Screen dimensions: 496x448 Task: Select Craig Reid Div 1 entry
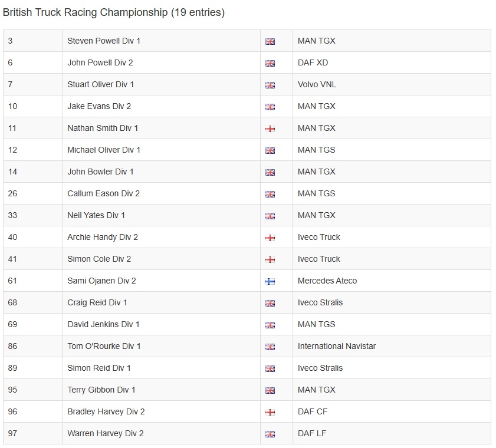97,302
